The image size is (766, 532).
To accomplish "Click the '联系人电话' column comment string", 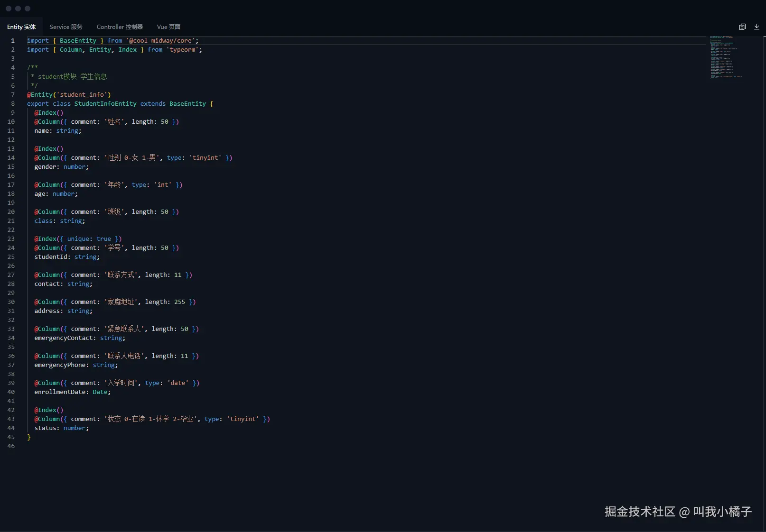I will [x=124, y=356].
